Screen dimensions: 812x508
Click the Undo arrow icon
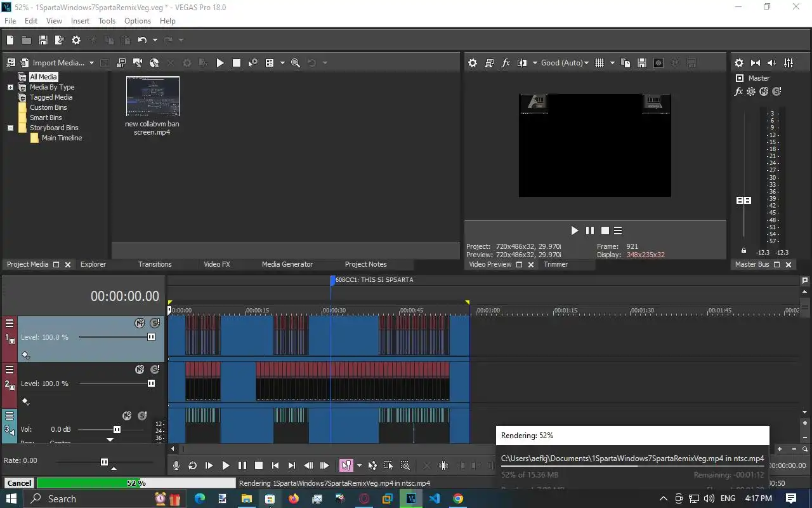click(x=142, y=40)
